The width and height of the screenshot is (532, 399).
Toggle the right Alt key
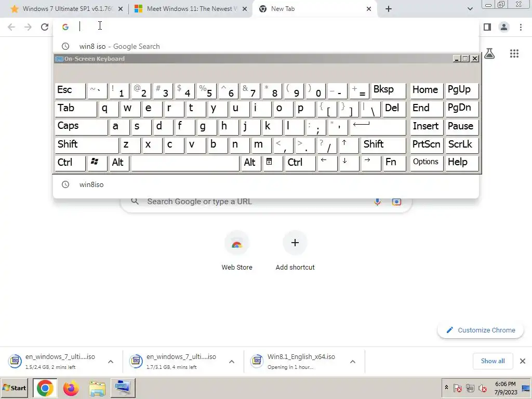251,163
